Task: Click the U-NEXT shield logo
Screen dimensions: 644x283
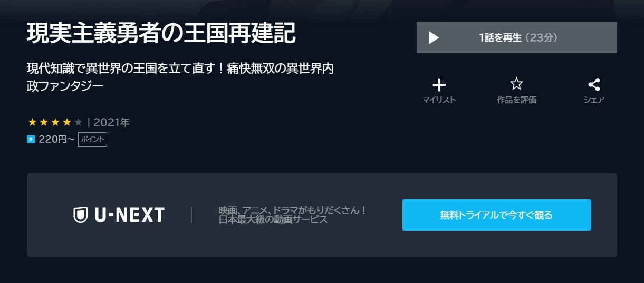Action: [80, 215]
